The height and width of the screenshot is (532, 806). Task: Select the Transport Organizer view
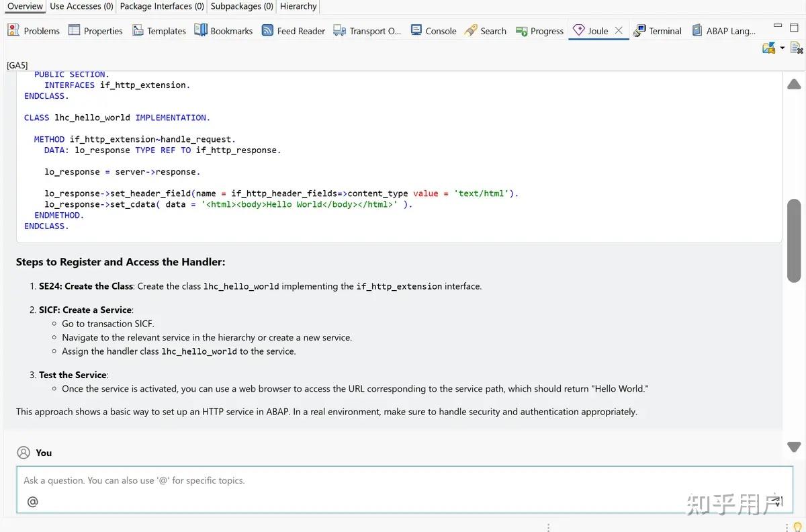pyautogui.click(x=341, y=30)
